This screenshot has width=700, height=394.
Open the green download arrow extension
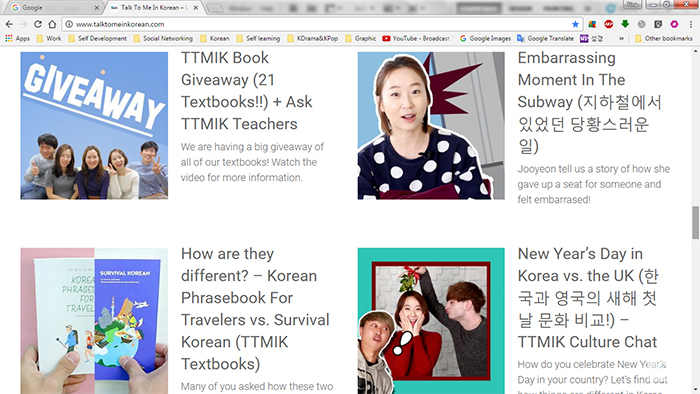pyautogui.click(x=625, y=24)
